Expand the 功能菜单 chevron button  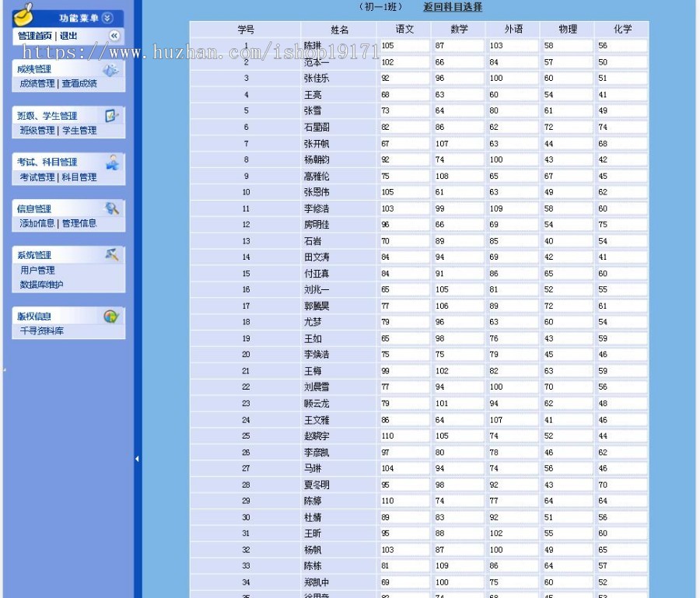107,18
